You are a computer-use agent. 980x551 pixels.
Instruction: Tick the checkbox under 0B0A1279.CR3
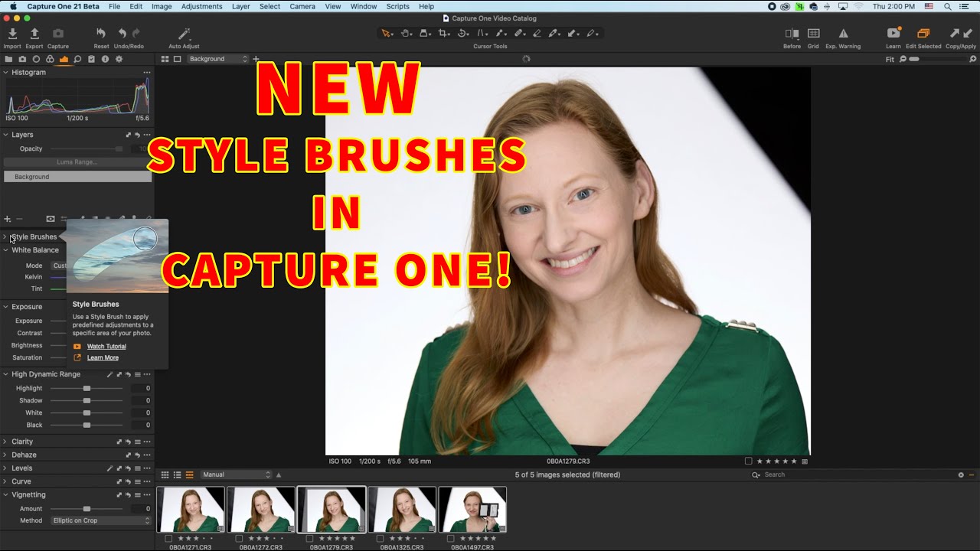coord(309,539)
